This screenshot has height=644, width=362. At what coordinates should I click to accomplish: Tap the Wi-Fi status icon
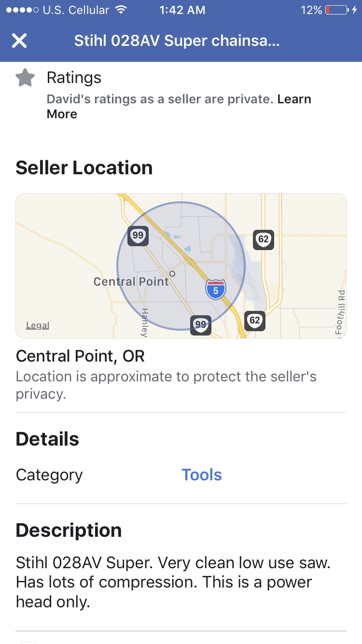(x=121, y=10)
